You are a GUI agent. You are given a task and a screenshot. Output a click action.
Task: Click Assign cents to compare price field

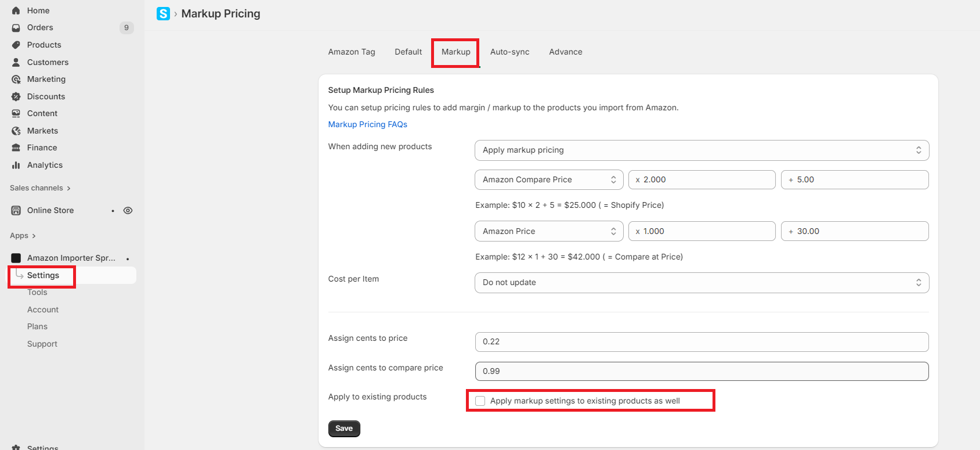[701, 371]
